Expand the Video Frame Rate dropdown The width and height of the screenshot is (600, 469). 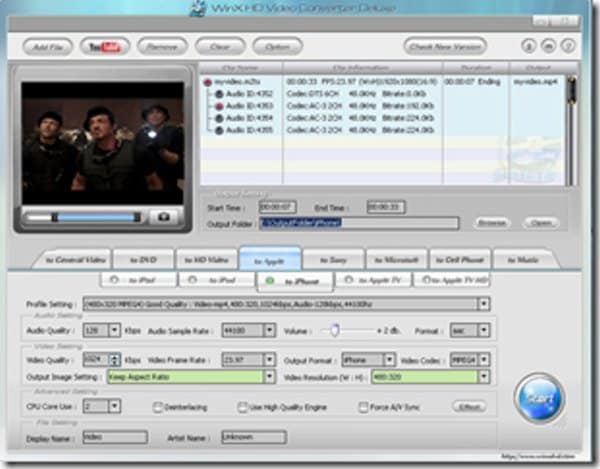pos(269,360)
